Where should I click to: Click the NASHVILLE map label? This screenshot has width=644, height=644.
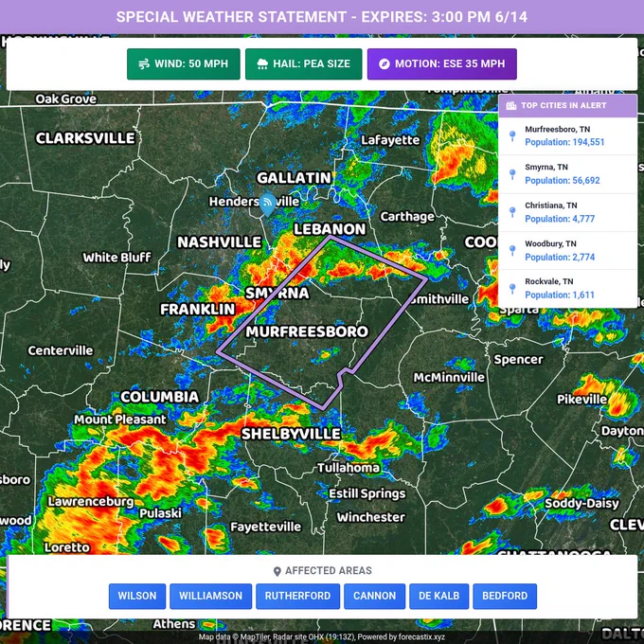(x=220, y=241)
